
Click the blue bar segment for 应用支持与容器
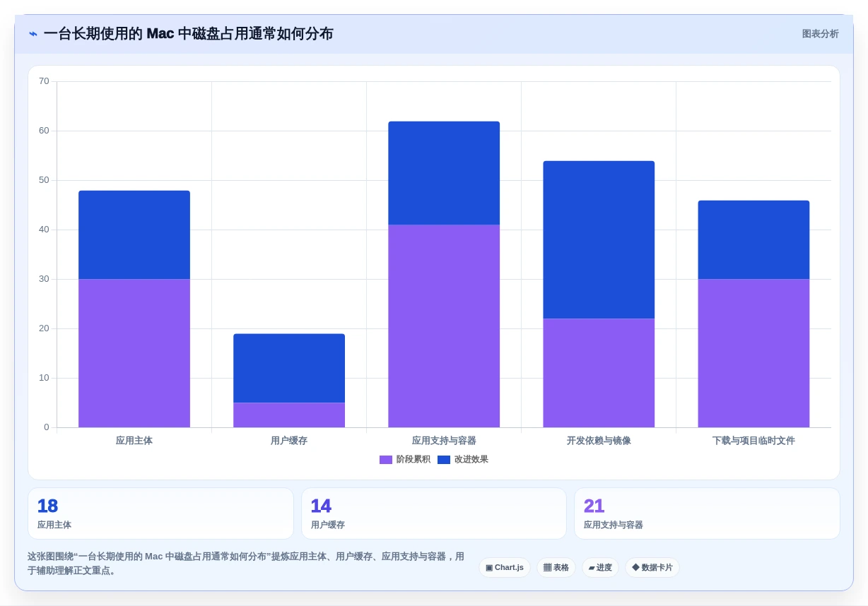pos(444,173)
